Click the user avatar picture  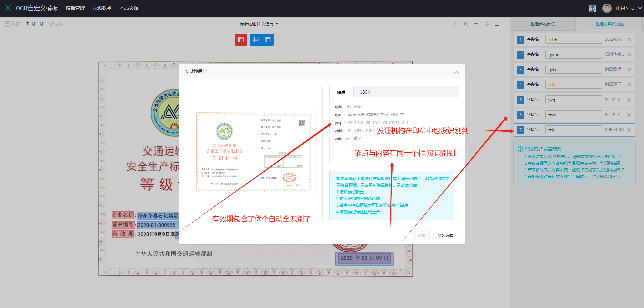607,8
